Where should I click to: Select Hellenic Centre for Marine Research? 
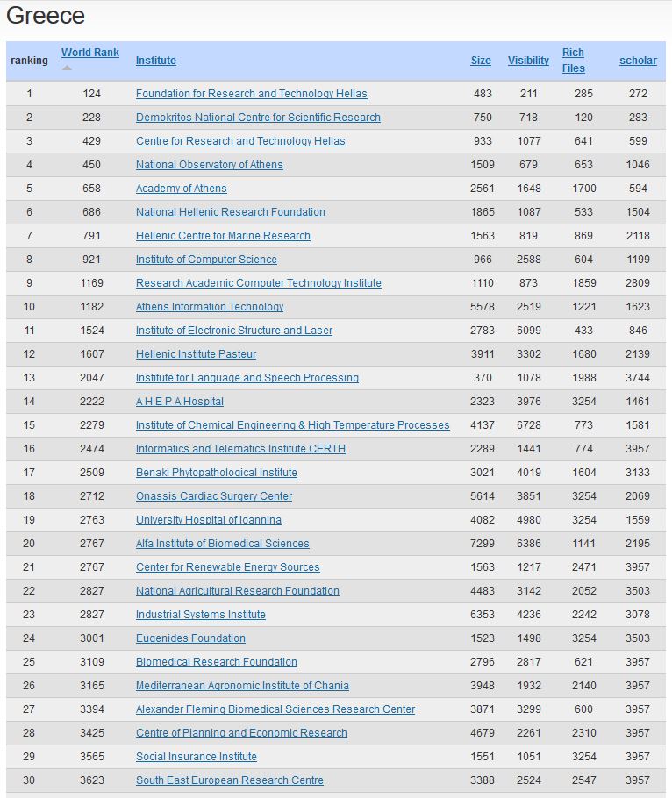(223, 236)
